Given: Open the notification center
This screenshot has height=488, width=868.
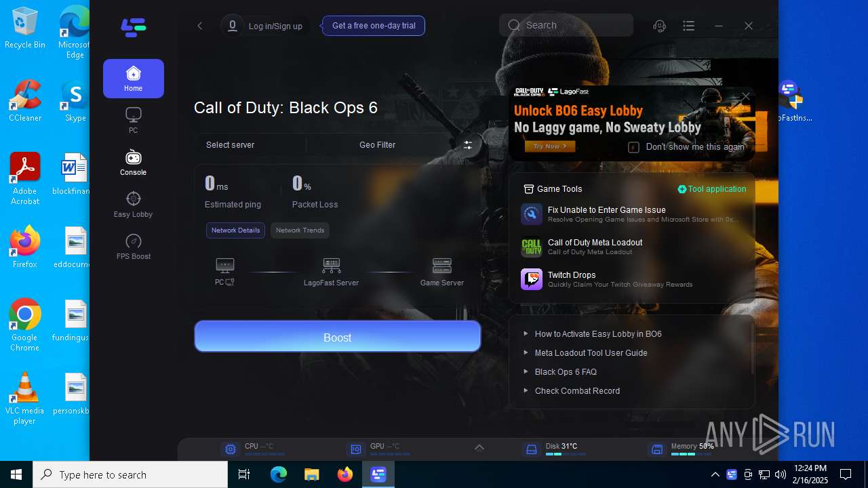Looking at the screenshot, I should (846, 474).
